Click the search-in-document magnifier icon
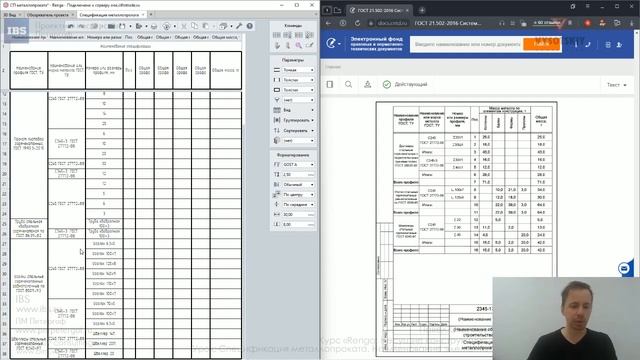 348,84
